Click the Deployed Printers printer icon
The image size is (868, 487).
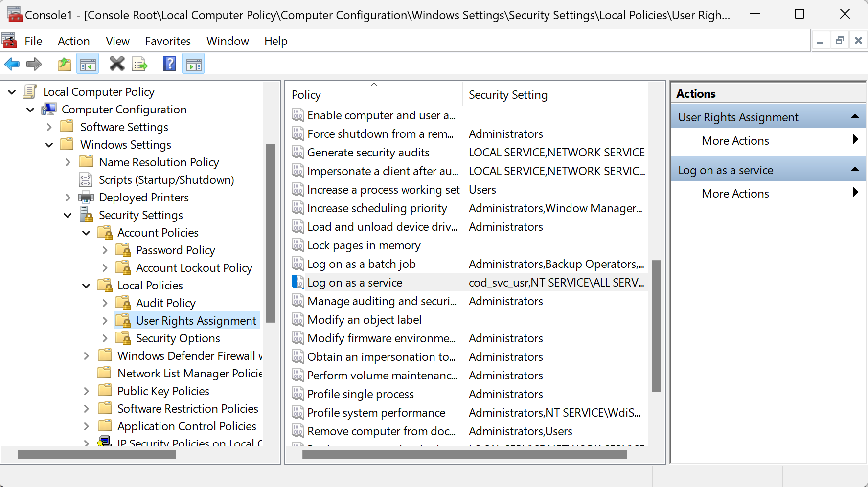click(x=86, y=198)
